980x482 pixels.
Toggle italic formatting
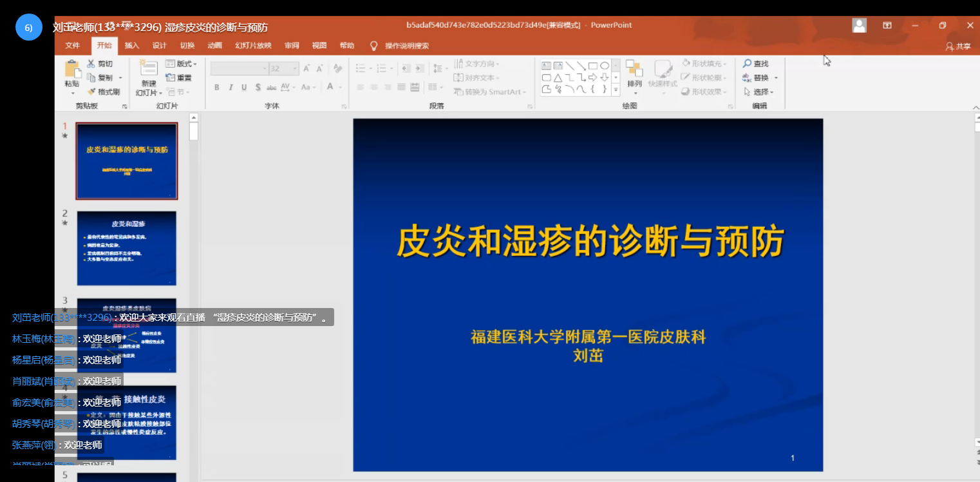(231, 88)
